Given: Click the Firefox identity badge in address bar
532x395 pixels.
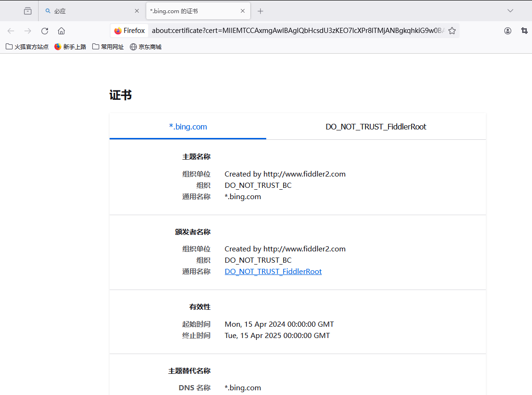Looking at the screenshot, I should point(130,31).
